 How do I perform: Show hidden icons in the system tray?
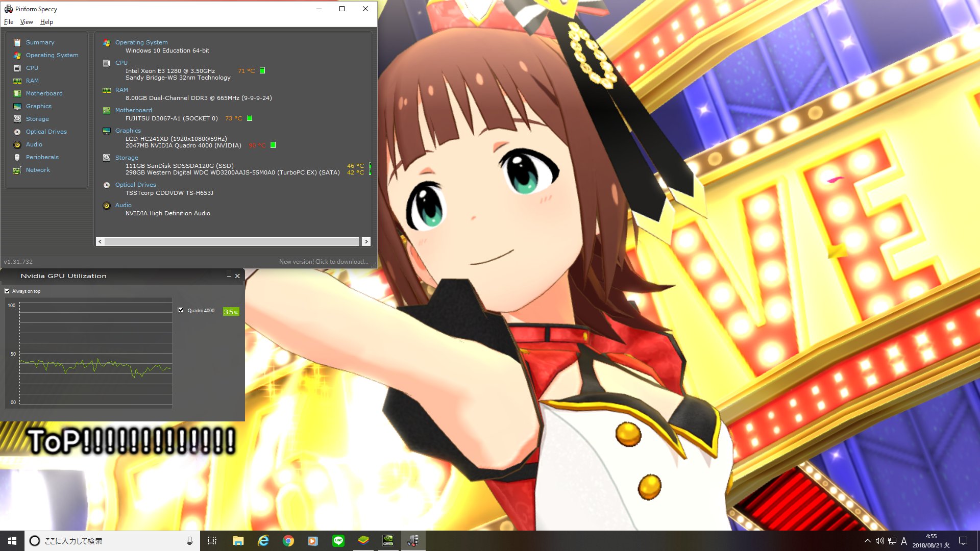point(867,540)
